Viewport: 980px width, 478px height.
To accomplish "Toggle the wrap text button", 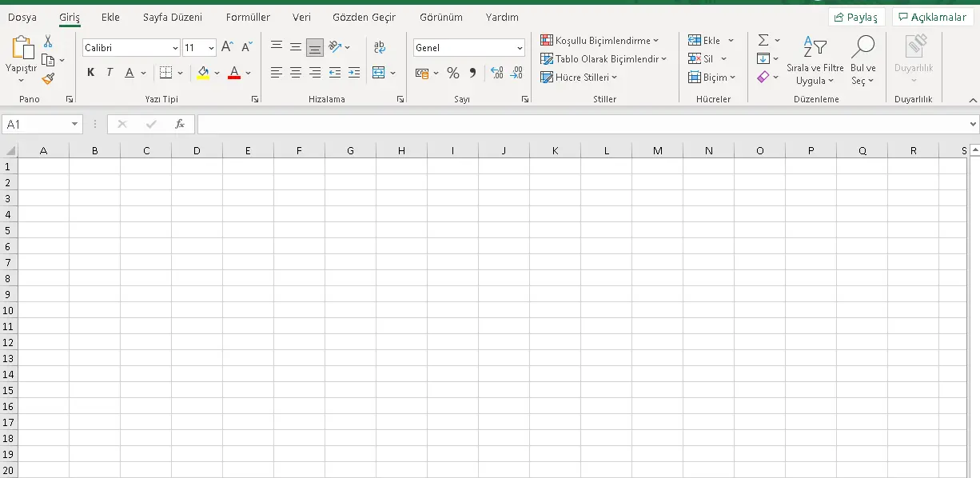I will (380, 47).
